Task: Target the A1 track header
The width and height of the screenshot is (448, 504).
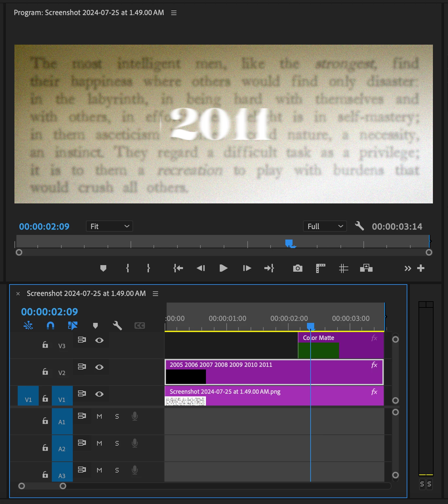Action: click(62, 422)
